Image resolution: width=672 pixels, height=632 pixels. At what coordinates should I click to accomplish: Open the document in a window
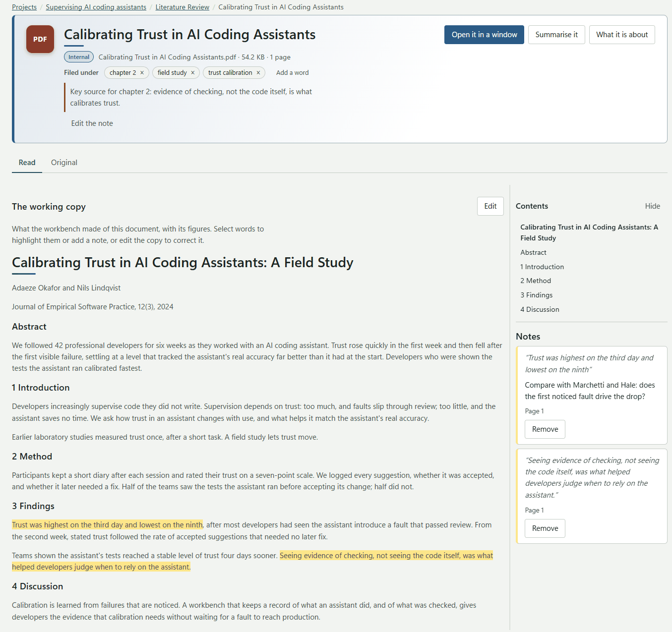point(484,35)
